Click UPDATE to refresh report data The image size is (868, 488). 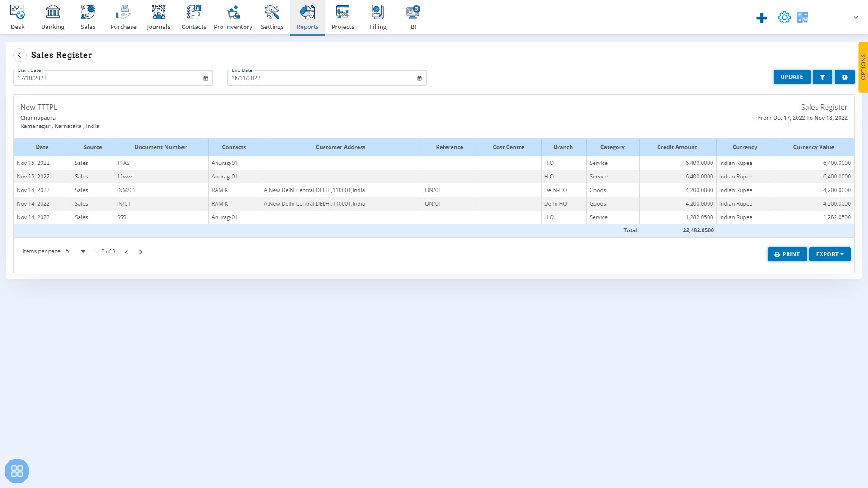point(791,77)
